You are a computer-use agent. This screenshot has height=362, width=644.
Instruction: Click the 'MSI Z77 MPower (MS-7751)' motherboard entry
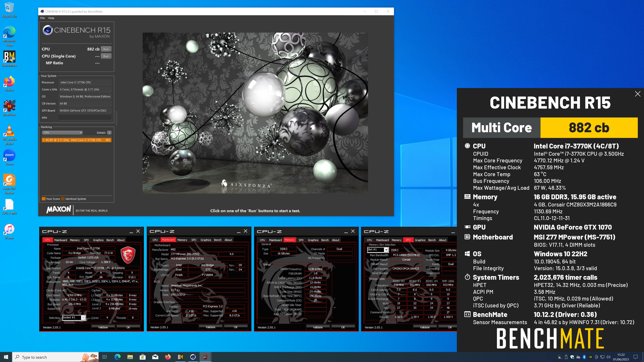pos(575,237)
